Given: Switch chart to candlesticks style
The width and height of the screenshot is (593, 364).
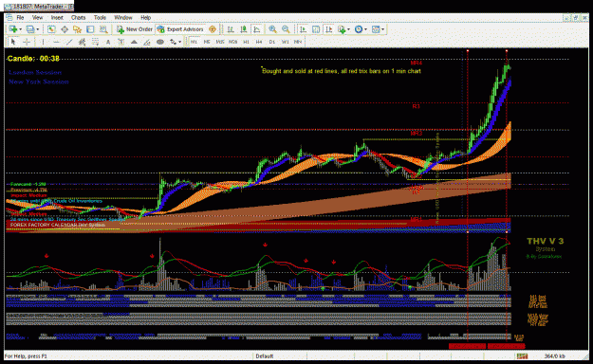Looking at the screenshot, I should click(244, 29).
